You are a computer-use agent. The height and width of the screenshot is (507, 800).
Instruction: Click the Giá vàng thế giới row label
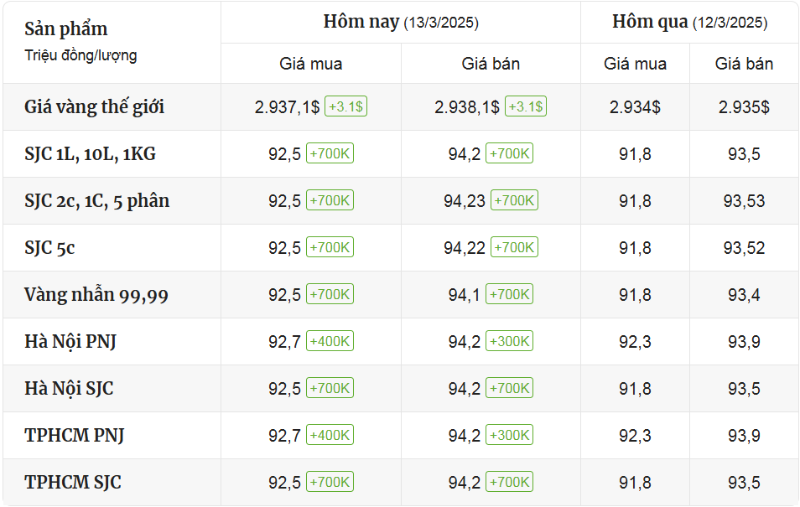[x=94, y=107]
